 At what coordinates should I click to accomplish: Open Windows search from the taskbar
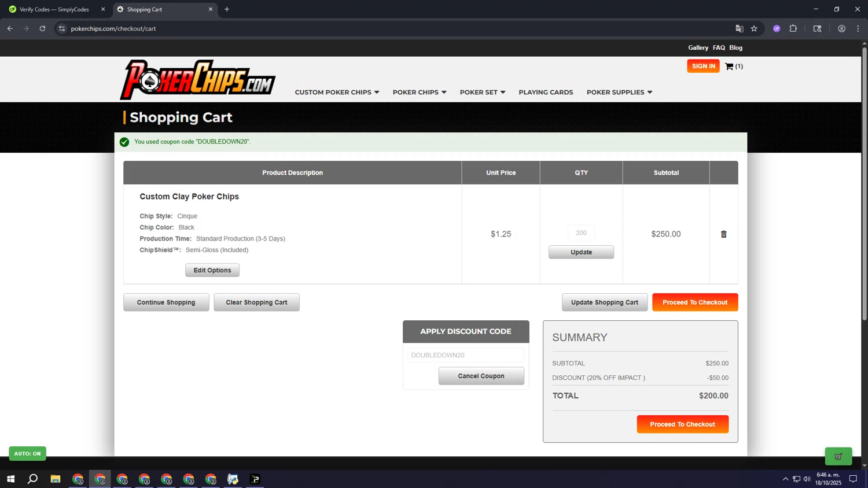point(33,479)
